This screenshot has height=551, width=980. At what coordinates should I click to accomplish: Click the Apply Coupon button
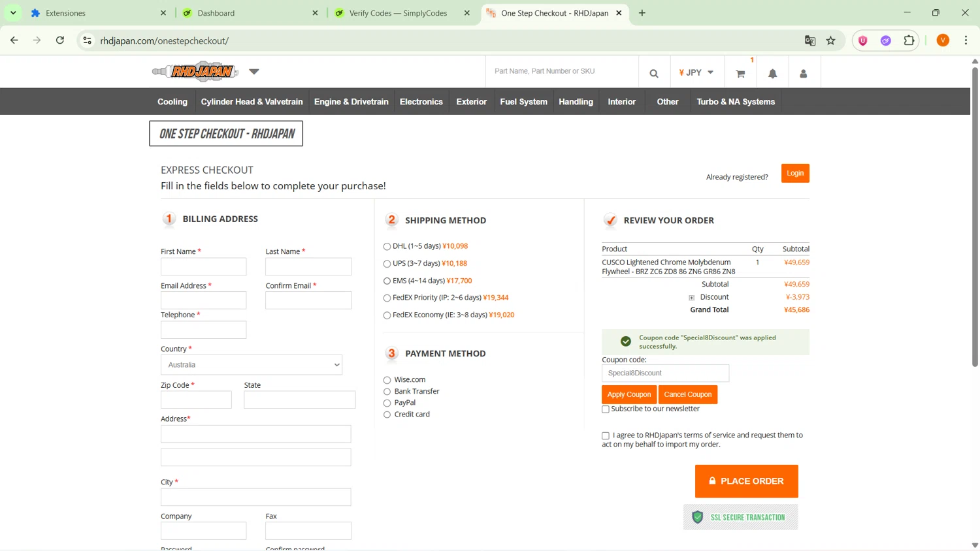point(629,394)
